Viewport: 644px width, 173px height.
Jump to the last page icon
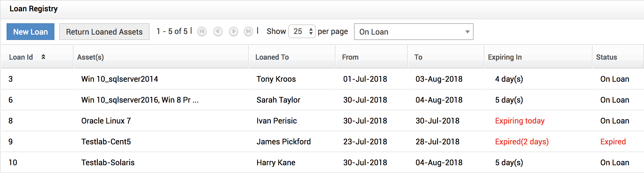point(248,31)
